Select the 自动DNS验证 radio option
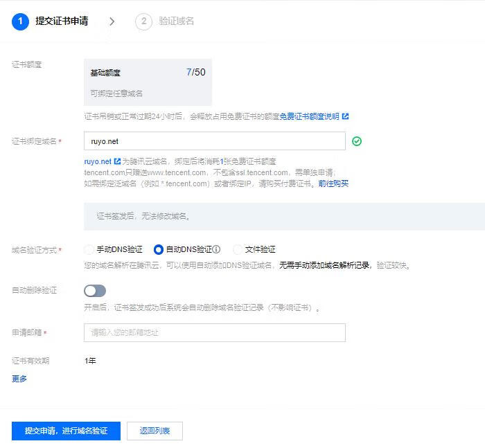This screenshot has height=448, width=485. [159, 249]
